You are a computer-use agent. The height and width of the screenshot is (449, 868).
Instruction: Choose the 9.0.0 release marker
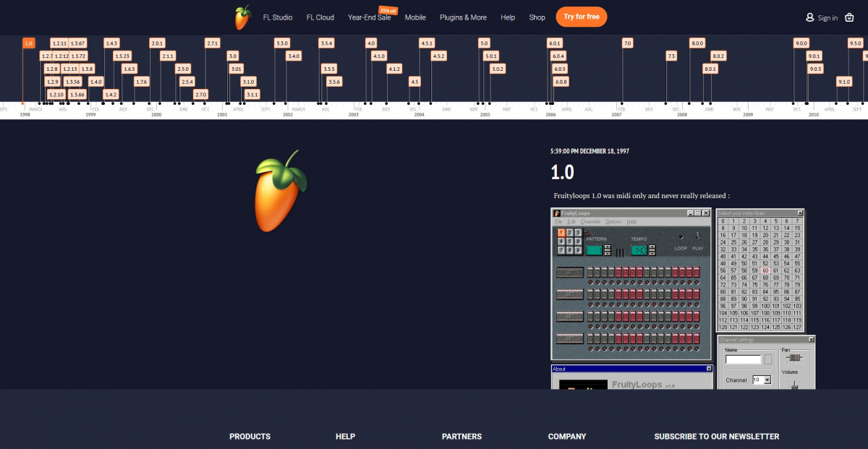(801, 43)
